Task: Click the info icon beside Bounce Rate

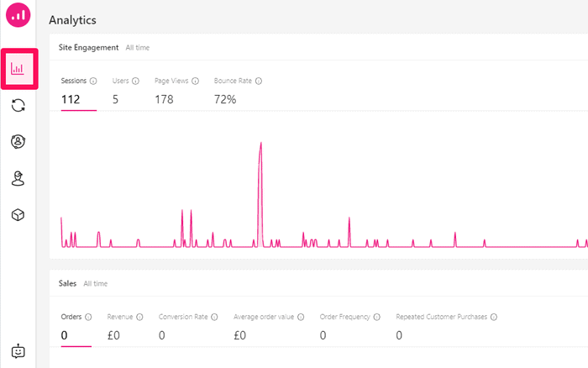Action: tap(259, 81)
